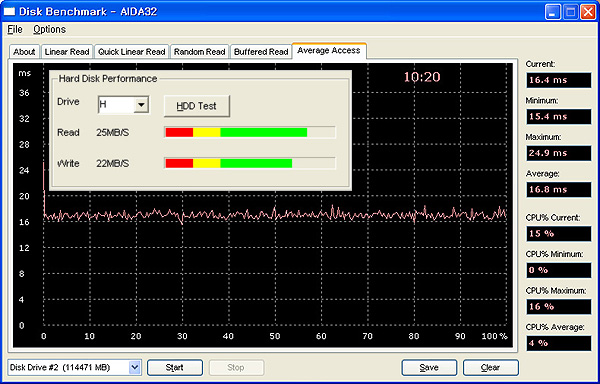
Task: Minimize the Disk Benchmark window
Action: [x=553, y=12]
